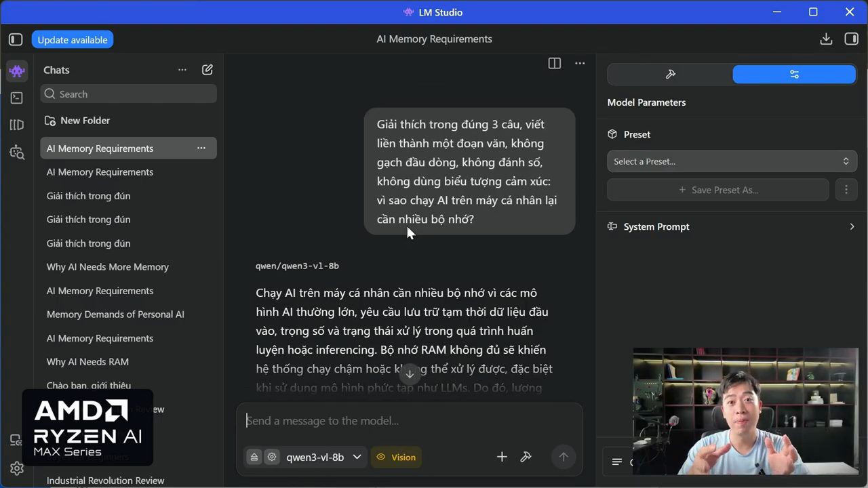Click the qwen/qwen3-vl-8b response label
Viewport: 868px width, 488px height.
(297, 266)
